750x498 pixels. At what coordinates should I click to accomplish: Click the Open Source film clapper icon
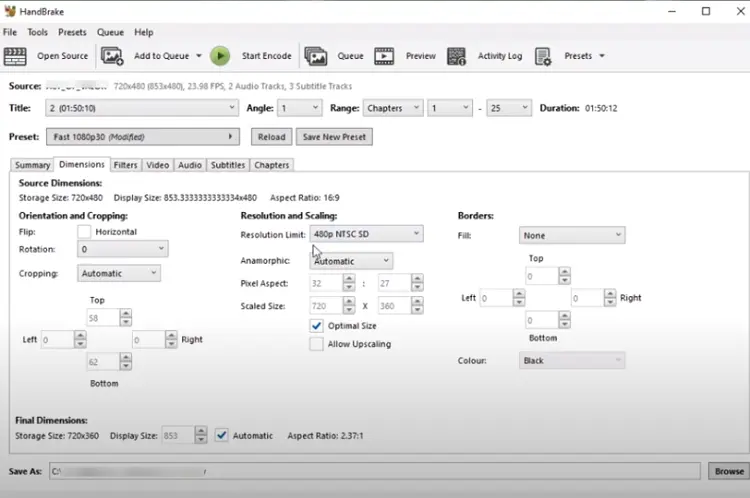click(x=15, y=56)
